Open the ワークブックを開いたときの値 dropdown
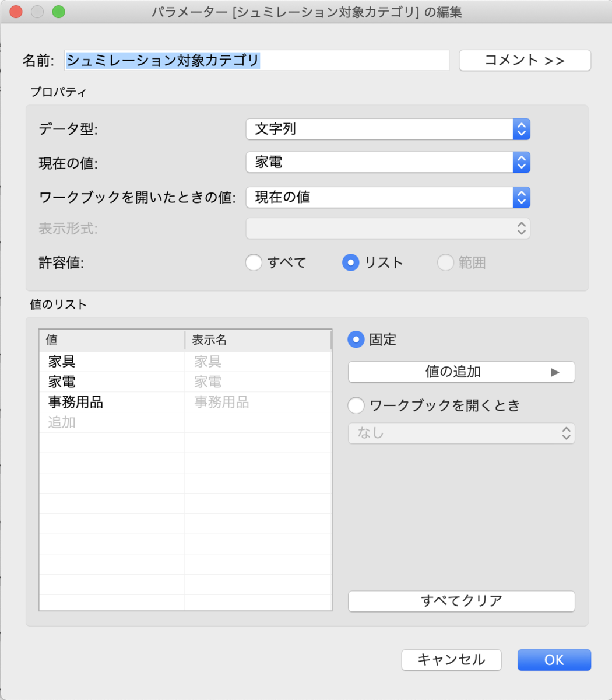Screen dimensions: 612x700 pos(388,197)
